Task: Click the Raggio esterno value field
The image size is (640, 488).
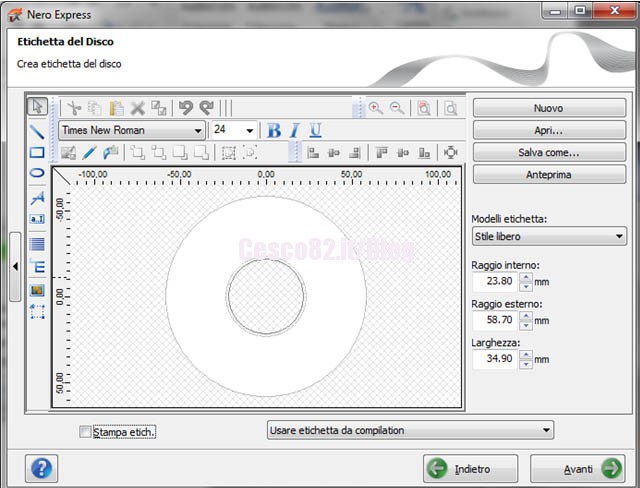Action: point(495,320)
